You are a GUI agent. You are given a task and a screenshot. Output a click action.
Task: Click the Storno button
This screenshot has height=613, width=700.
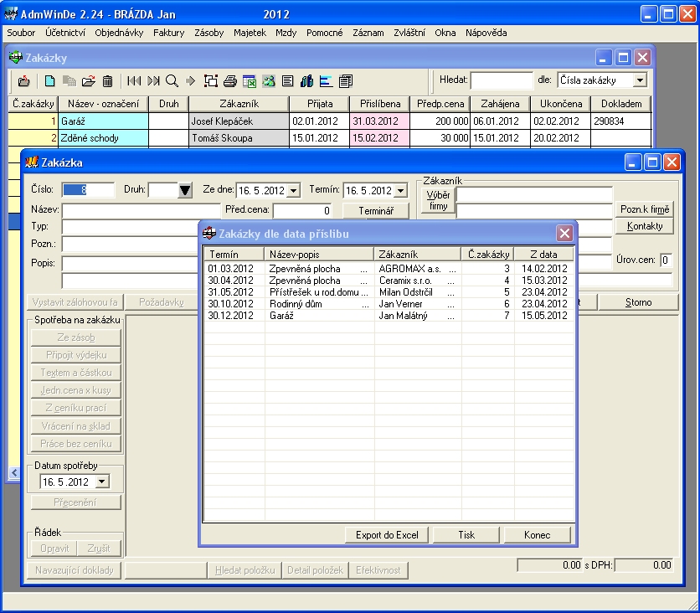(x=638, y=302)
